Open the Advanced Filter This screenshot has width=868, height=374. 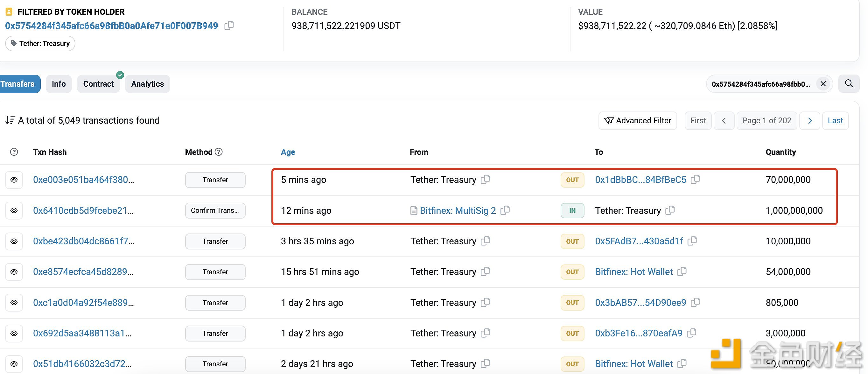click(638, 121)
